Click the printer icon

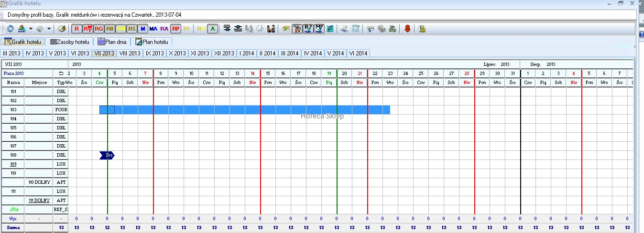tap(40, 29)
